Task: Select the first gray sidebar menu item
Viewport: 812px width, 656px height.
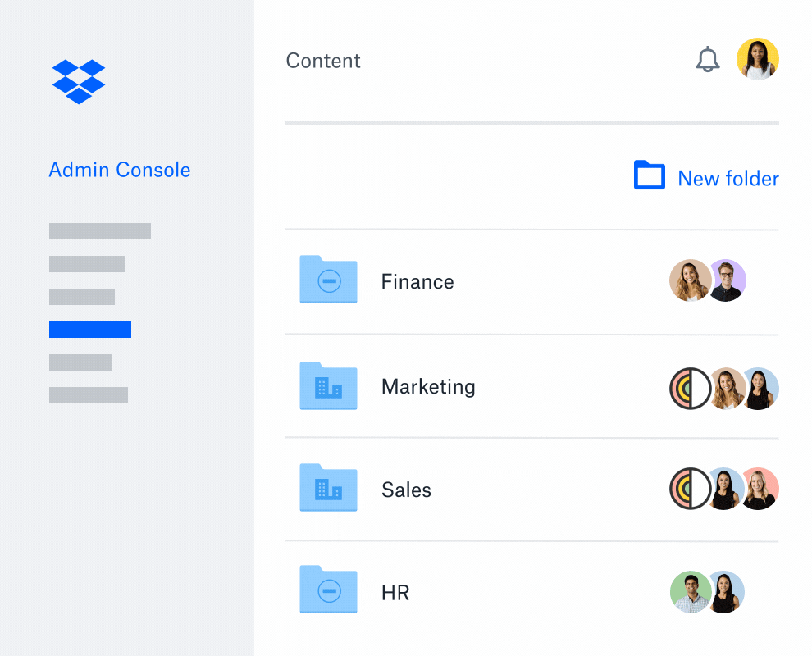Action: [100, 231]
